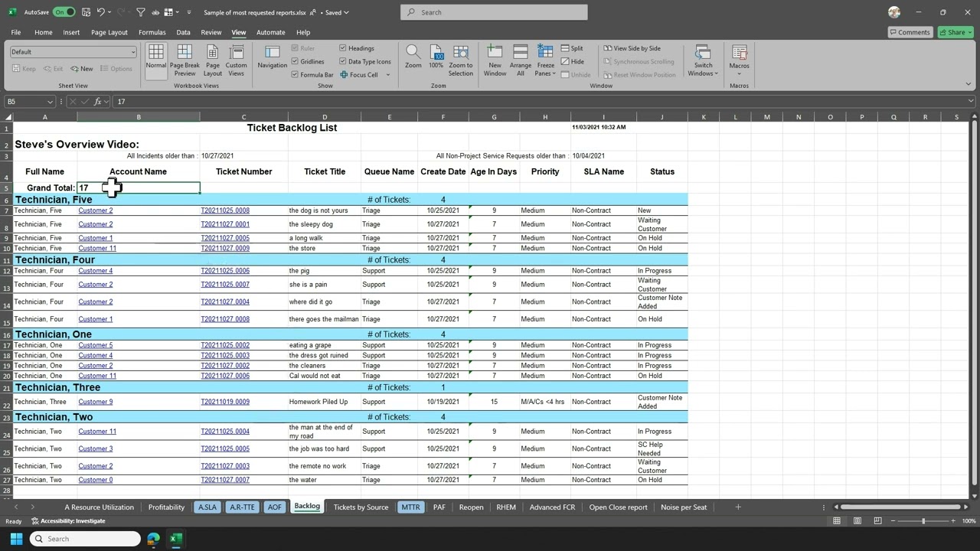This screenshot has height=551, width=980.
Task: Open Edge browser from taskbar
Action: 154,539
